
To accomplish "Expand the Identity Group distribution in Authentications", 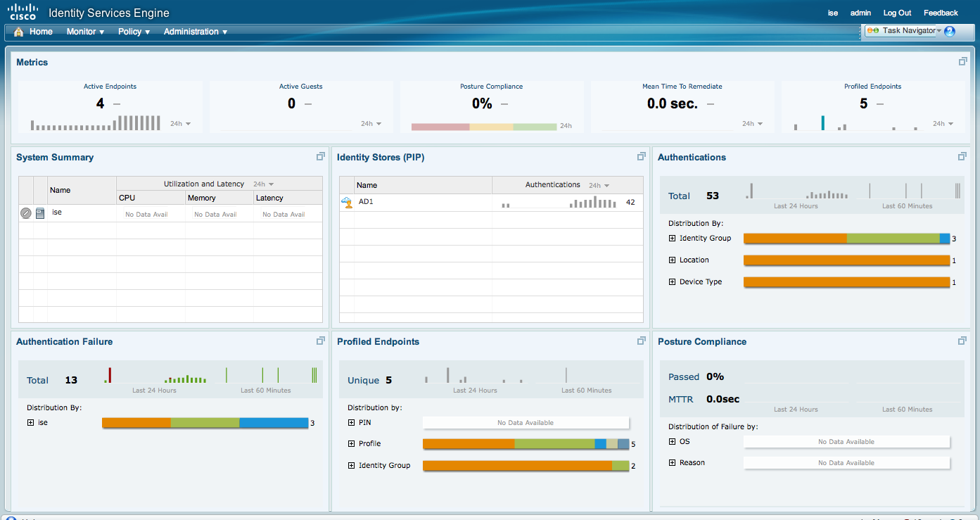I will [672, 239].
